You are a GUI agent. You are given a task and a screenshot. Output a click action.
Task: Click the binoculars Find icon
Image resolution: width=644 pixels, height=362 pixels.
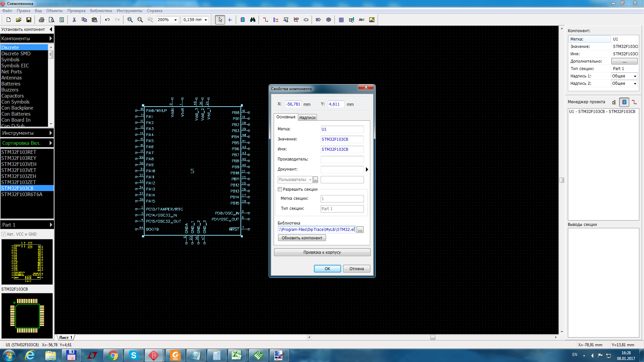coord(253,20)
